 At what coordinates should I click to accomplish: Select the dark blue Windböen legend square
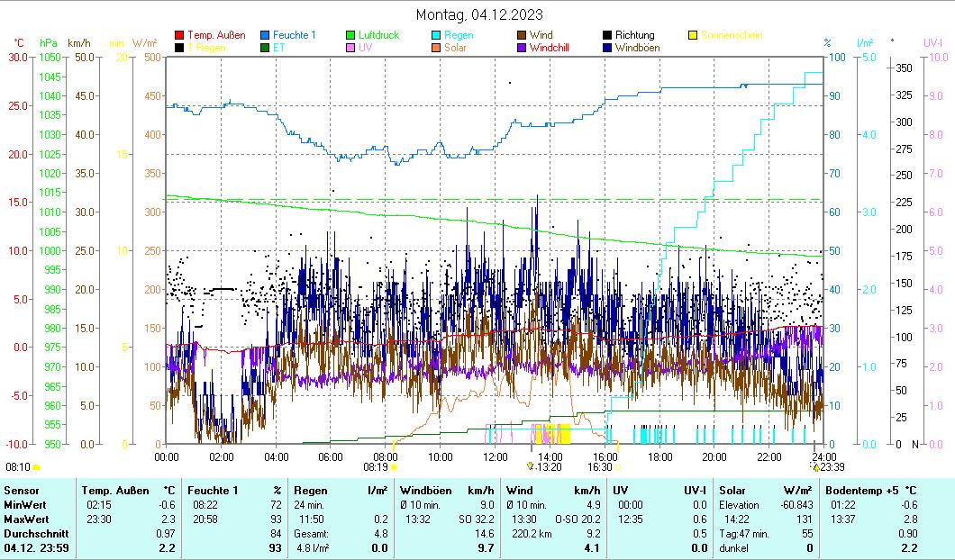pos(608,48)
